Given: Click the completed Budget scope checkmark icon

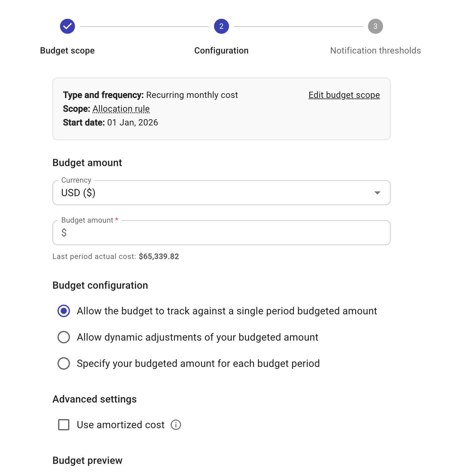Looking at the screenshot, I should (67, 26).
